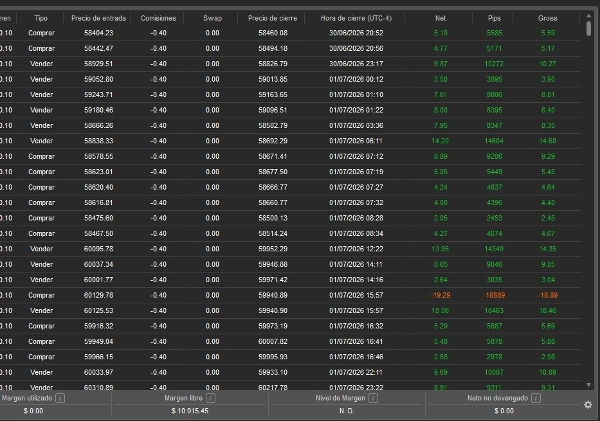This screenshot has height=421, width=600.
Task: Click Net value 13.95
Action: tap(440, 249)
